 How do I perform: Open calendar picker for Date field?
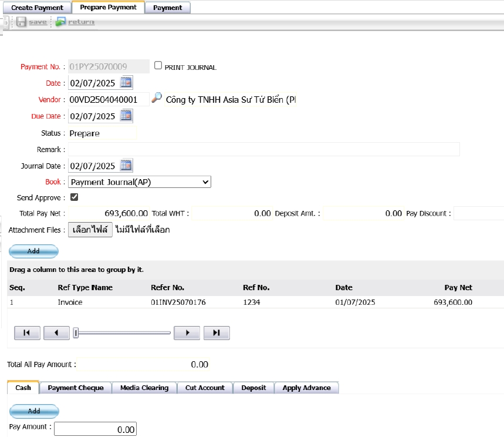pos(126,82)
